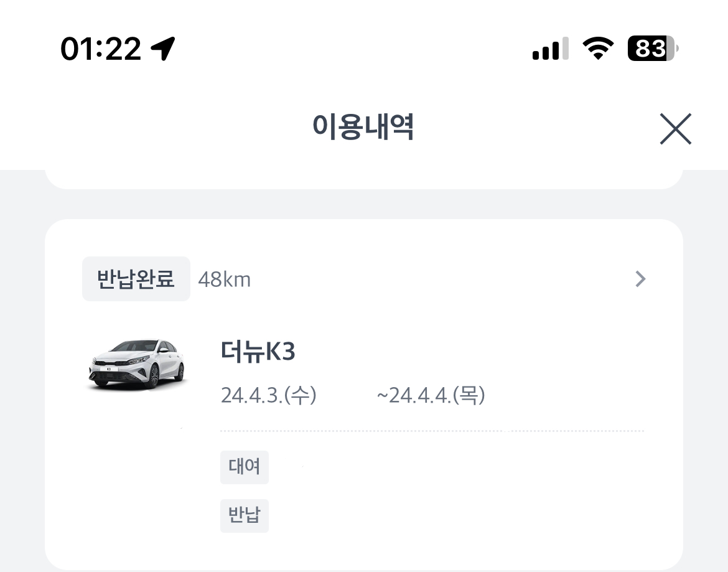This screenshot has height=572, width=728.
Task: Click the 대여 tag
Action: pos(244,467)
